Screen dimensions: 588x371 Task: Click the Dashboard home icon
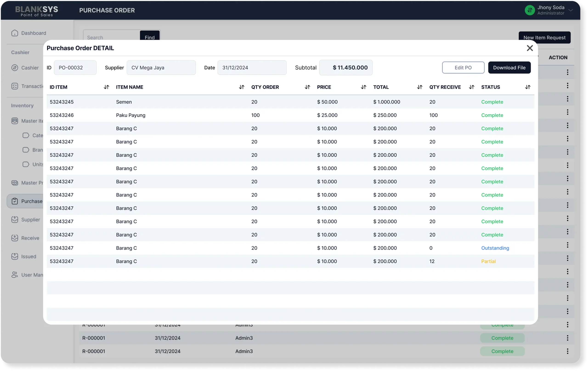(x=15, y=33)
